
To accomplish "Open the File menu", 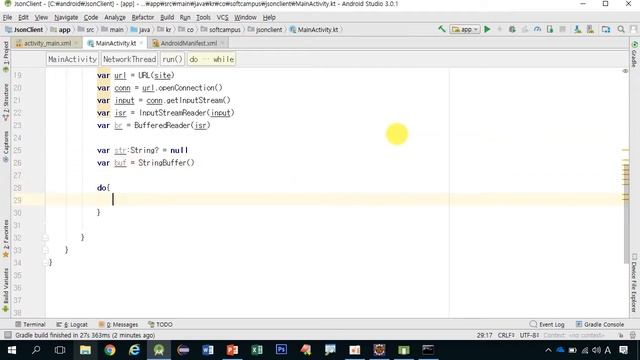I will (x=7, y=17).
